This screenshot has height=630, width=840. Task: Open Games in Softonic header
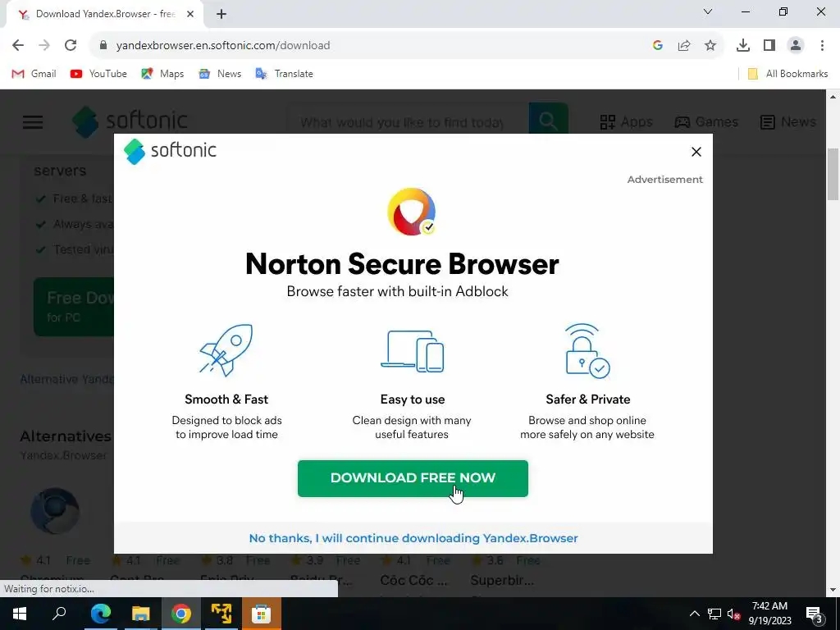tap(706, 122)
